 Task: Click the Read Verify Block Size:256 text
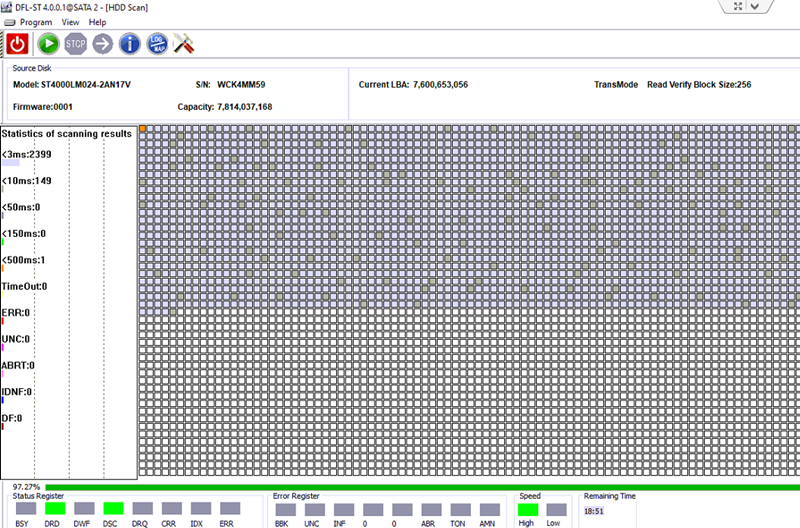699,85
